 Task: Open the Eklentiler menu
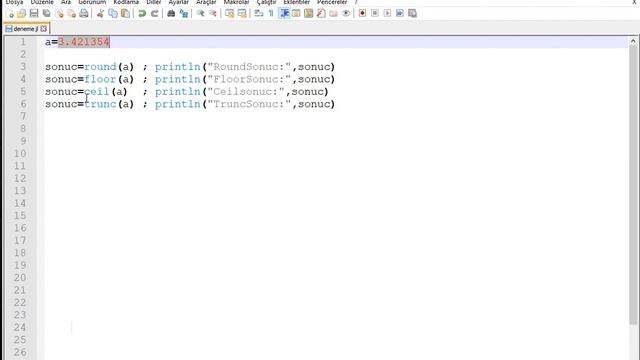click(x=297, y=2)
